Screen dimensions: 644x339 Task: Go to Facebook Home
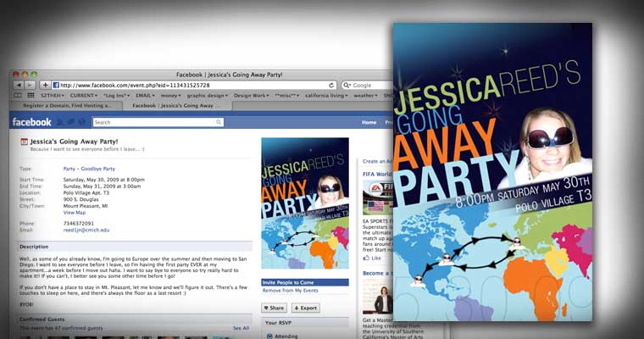pos(369,122)
